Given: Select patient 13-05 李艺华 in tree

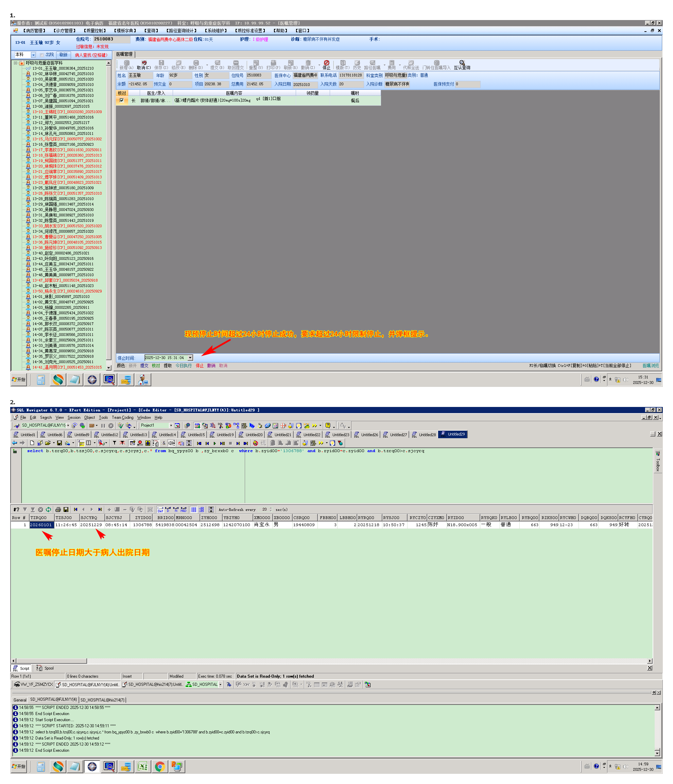Looking at the screenshot, I should click(63, 90).
